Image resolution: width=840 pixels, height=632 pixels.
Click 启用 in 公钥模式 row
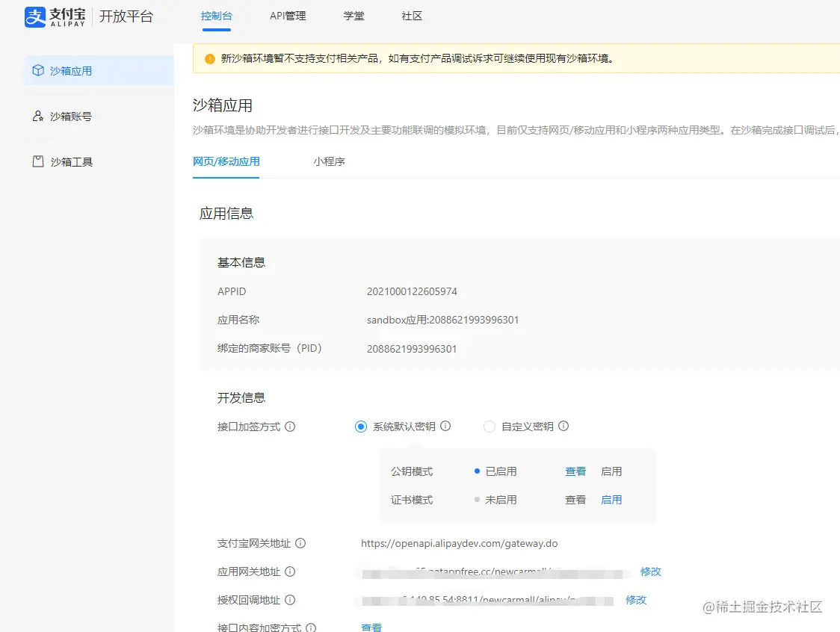[611, 471]
